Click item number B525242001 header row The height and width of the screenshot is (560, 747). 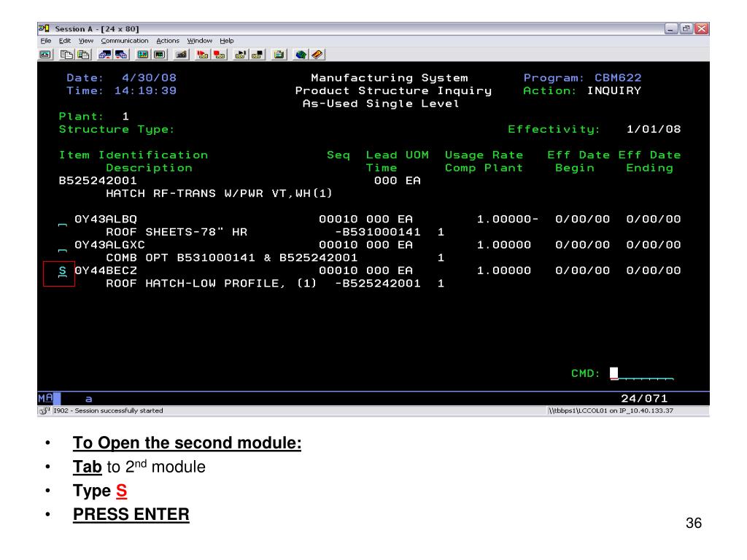pos(98,181)
